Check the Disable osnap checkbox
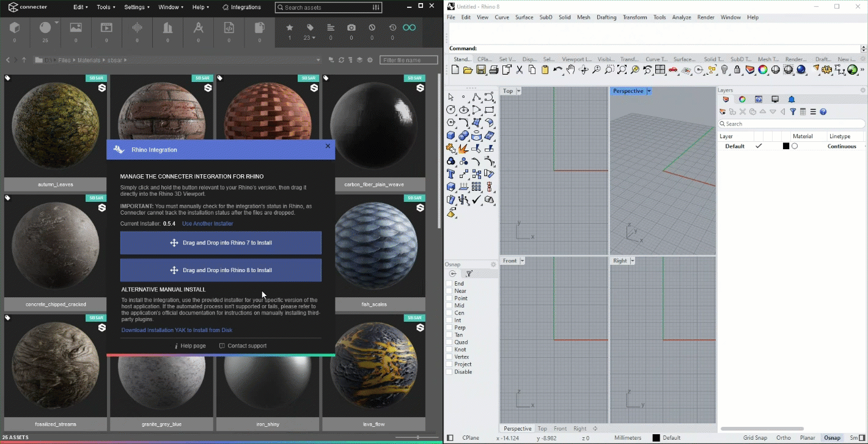 tap(449, 372)
